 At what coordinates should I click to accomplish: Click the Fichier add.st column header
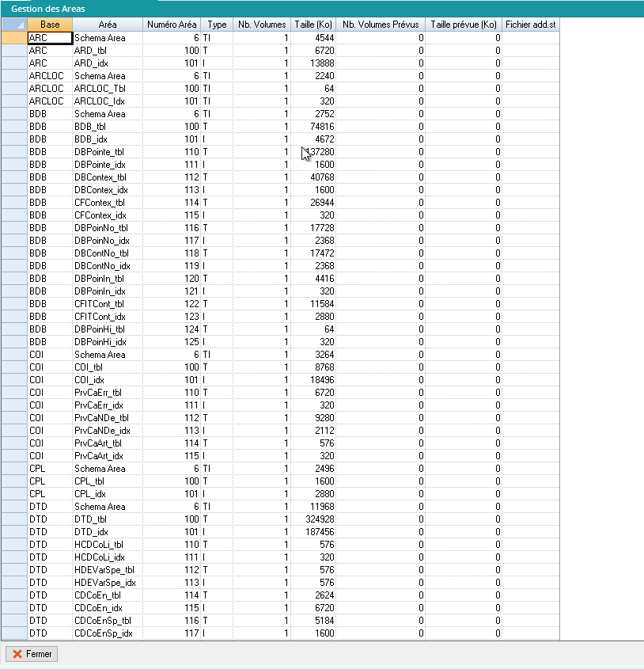(530, 25)
